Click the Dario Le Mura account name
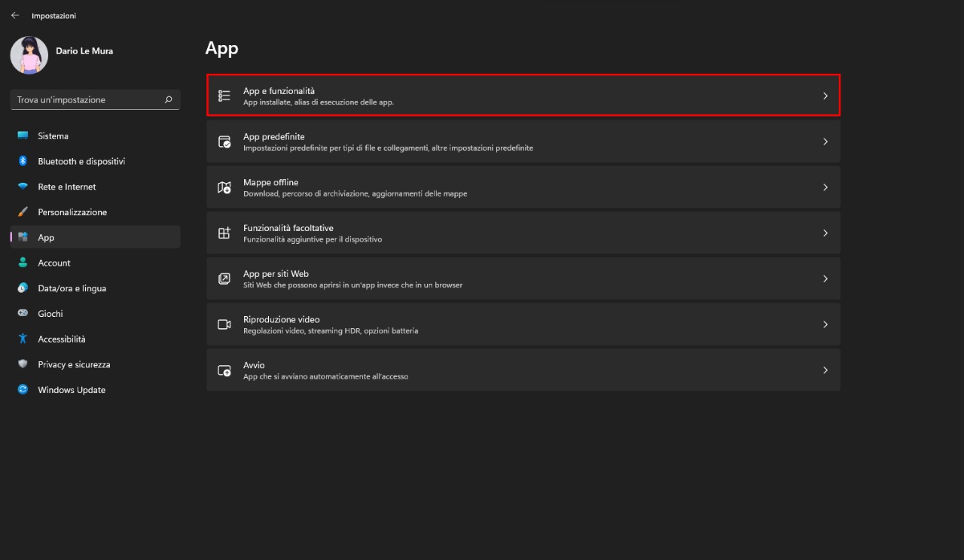 (84, 50)
